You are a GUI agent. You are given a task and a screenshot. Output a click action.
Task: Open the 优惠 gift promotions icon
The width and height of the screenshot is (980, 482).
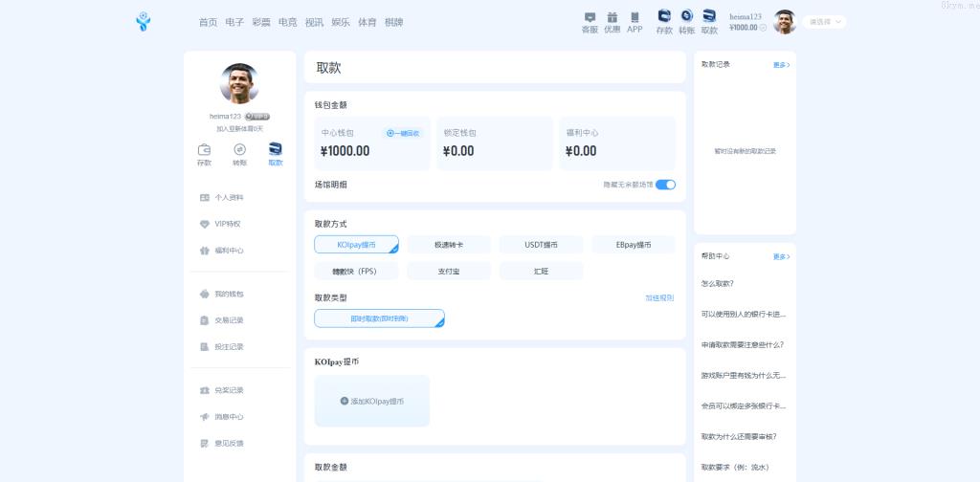(x=612, y=17)
